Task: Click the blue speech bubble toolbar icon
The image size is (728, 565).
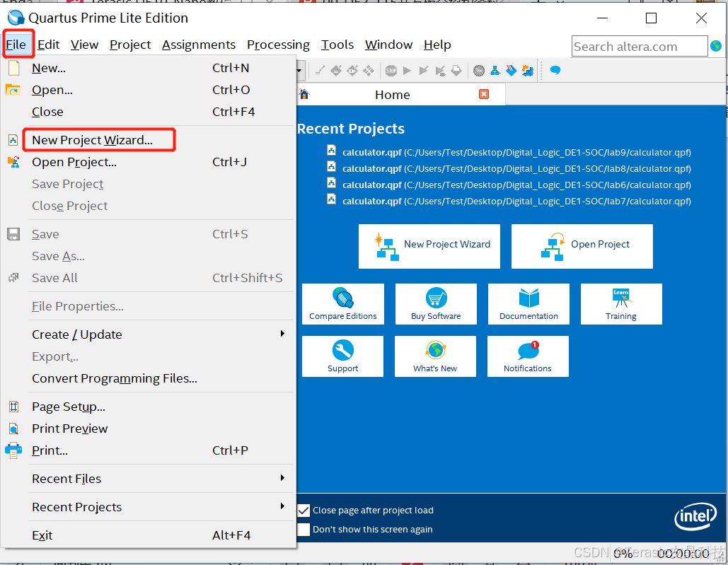Action: click(x=555, y=71)
